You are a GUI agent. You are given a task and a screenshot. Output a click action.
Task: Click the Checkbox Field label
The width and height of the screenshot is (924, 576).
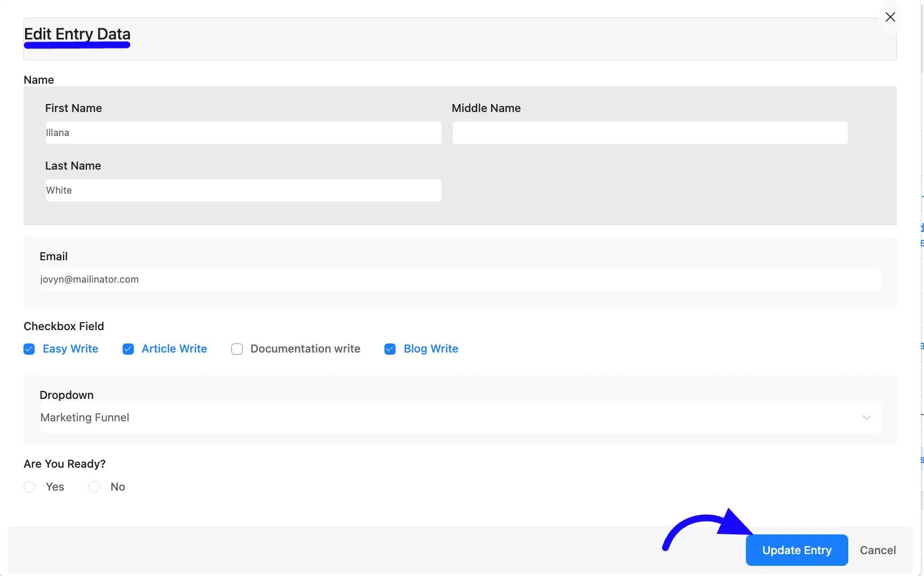pyautogui.click(x=63, y=326)
